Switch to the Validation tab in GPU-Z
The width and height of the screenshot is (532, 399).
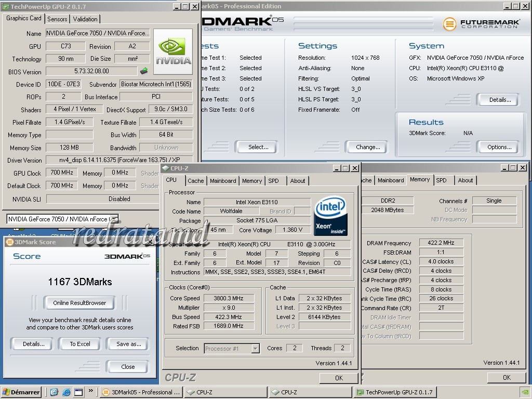tap(85, 19)
